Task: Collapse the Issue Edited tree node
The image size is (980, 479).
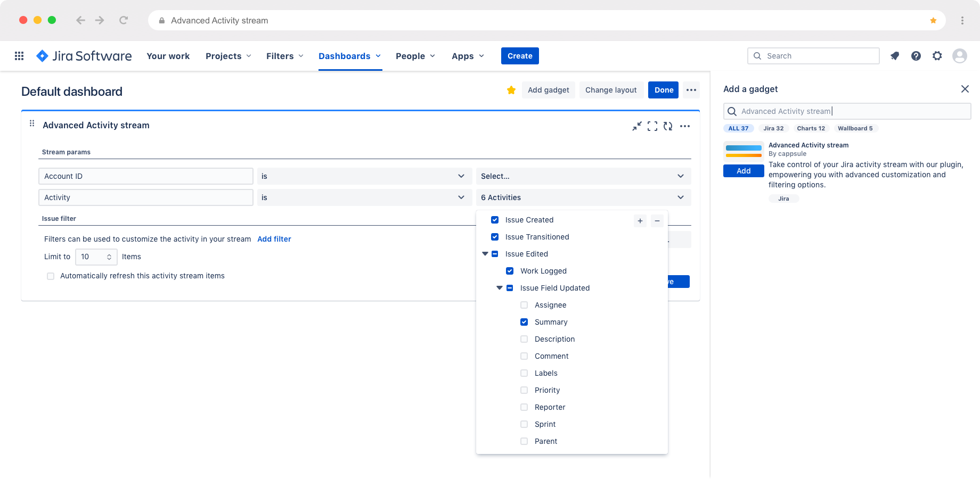Action: point(485,254)
